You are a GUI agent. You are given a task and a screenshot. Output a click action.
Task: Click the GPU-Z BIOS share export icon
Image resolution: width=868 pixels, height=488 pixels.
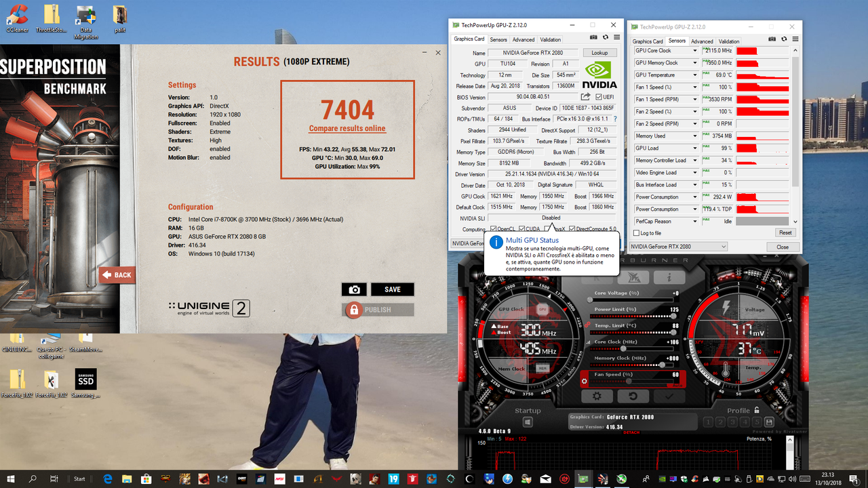coord(586,97)
